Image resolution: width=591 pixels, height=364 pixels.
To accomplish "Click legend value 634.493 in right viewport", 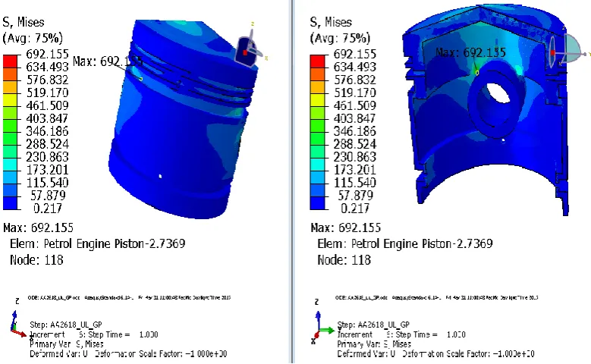I will (x=354, y=67).
